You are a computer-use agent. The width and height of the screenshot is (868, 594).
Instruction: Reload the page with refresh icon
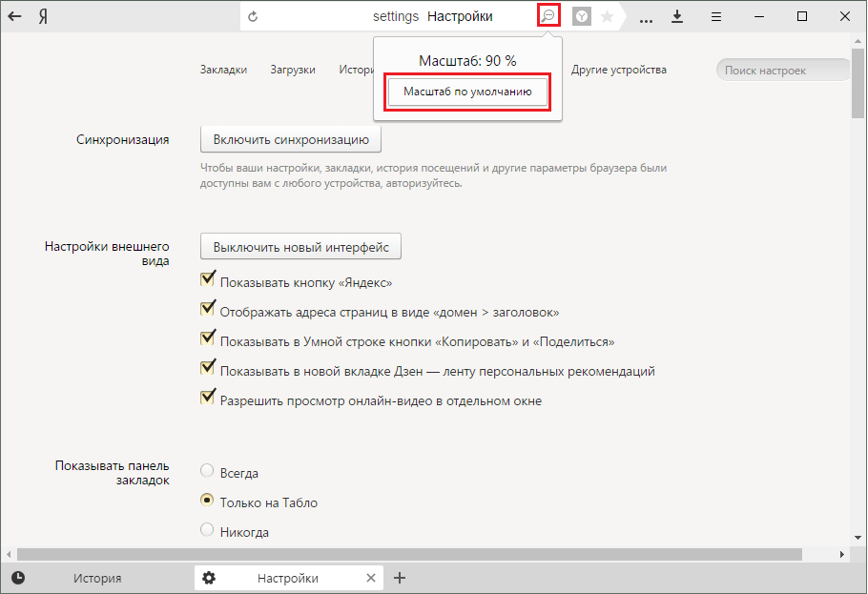pos(253,16)
